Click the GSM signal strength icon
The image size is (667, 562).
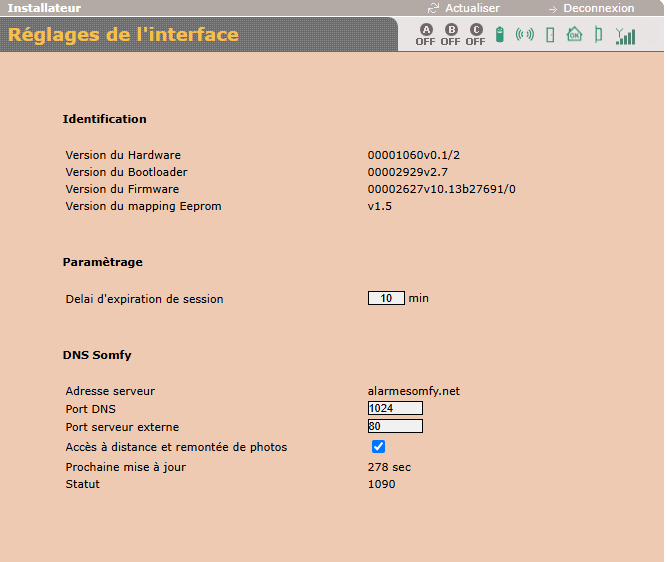(625, 36)
